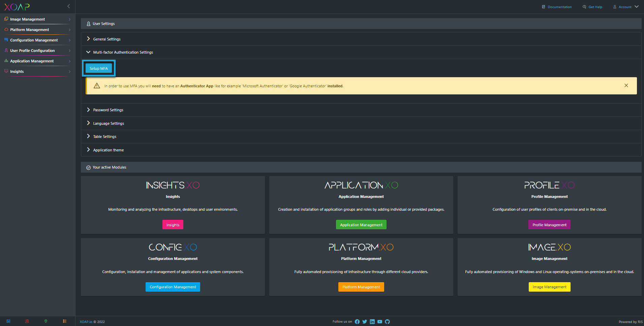Expand the Password Settings section
The image size is (644, 326).
click(108, 110)
